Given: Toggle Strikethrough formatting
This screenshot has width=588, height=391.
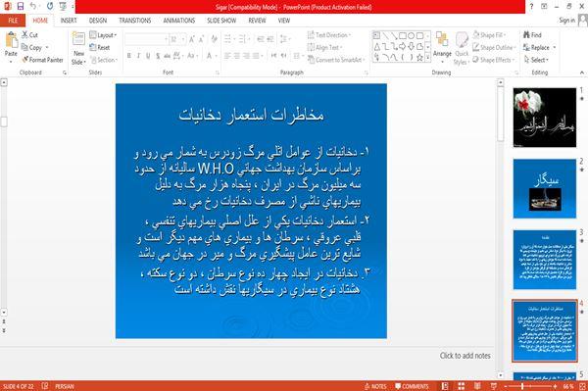Looking at the screenshot, I should point(168,56).
